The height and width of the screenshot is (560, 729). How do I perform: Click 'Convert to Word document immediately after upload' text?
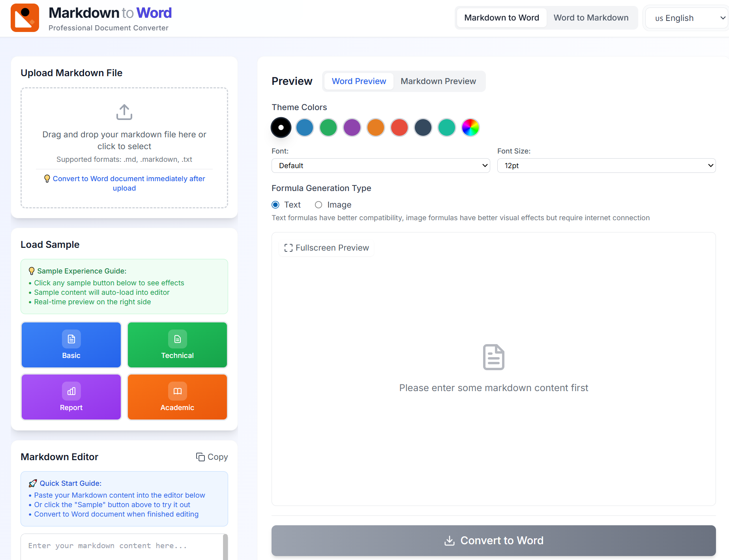pyautogui.click(x=129, y=184)
